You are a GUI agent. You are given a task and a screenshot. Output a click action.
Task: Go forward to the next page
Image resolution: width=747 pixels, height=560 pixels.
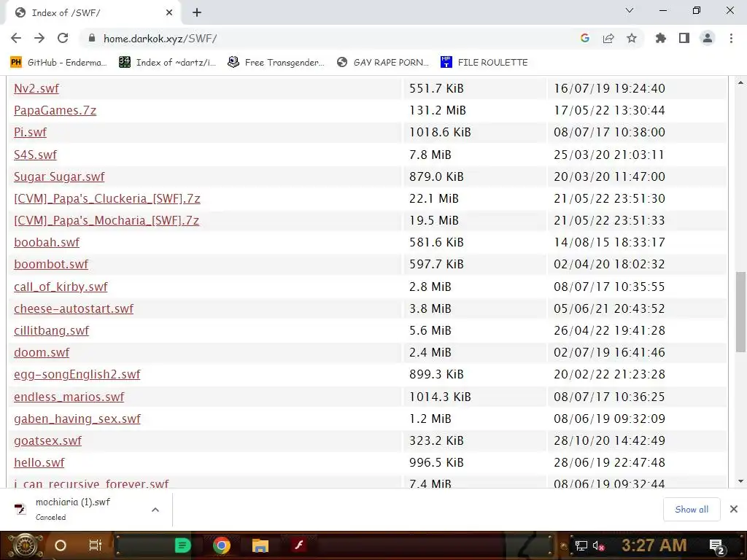[x=39, y=38]
